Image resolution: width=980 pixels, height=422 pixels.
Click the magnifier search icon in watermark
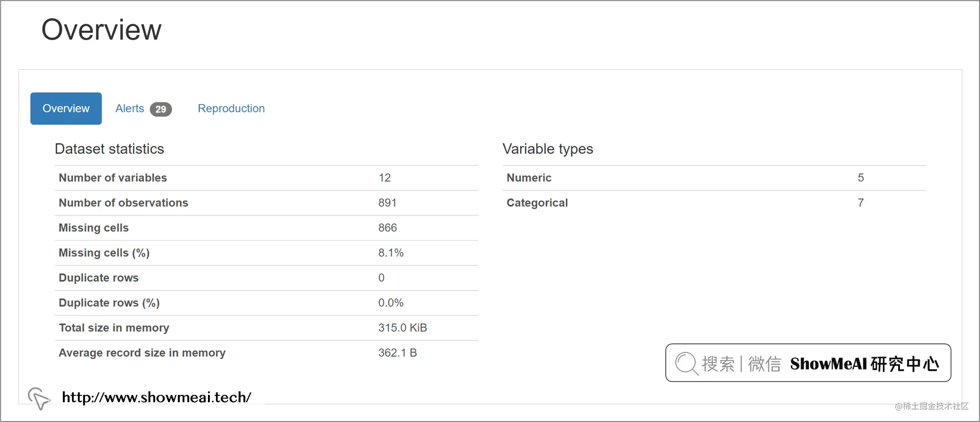pyautogui.click(x=686, y=364)
